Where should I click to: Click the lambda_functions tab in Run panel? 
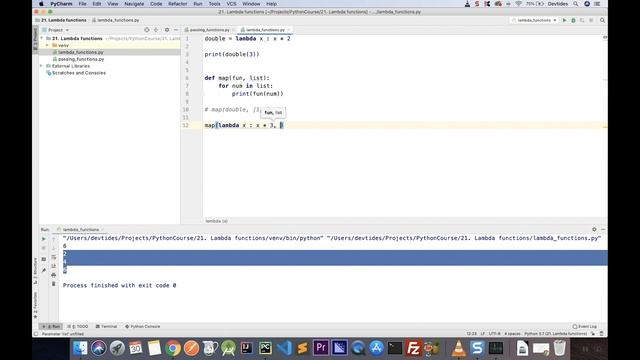tap(80, 229)
